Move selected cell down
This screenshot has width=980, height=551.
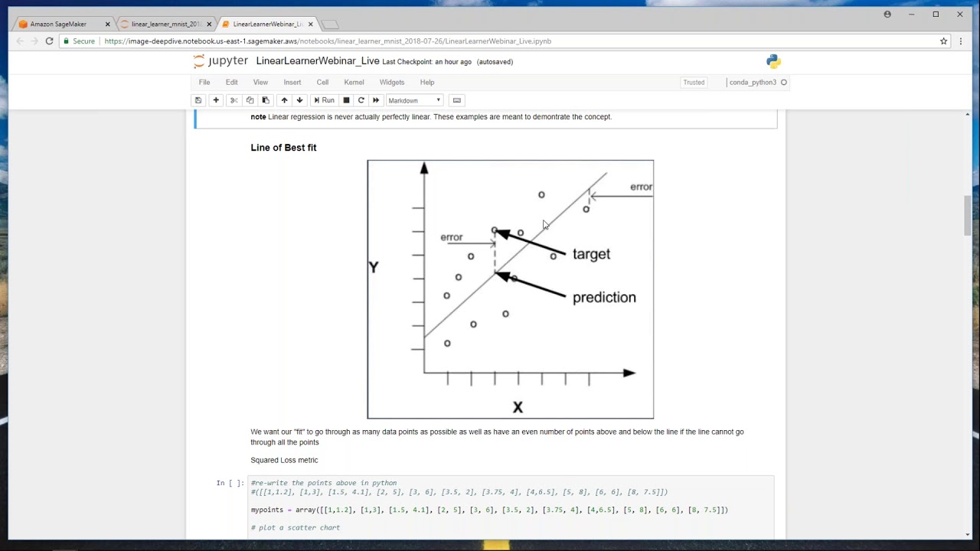299,100
